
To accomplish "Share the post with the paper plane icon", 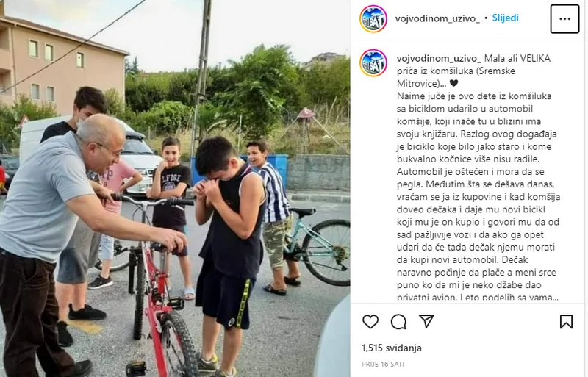I will pyautogui.click(x=426, y=321).
